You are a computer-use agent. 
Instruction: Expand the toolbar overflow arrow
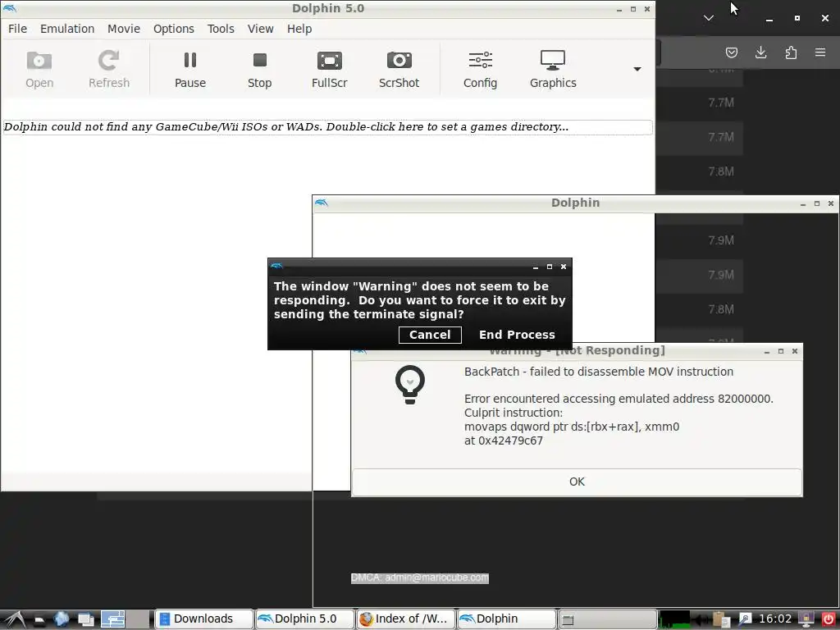(x=637, y=69)
